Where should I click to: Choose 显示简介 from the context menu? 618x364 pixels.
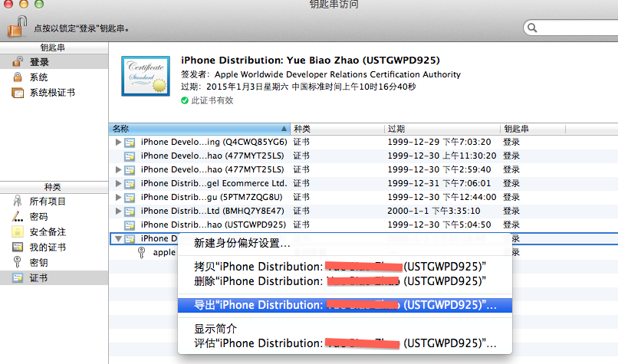pos(345,329)
